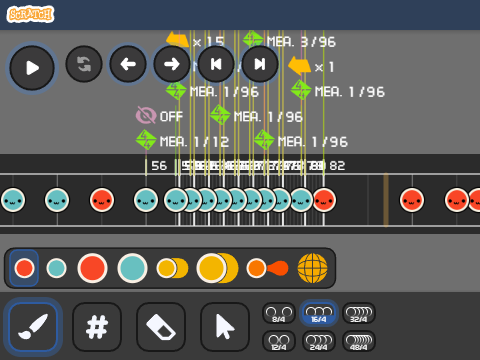
Task: Select the big red don note
Action: tap(92, 268)
